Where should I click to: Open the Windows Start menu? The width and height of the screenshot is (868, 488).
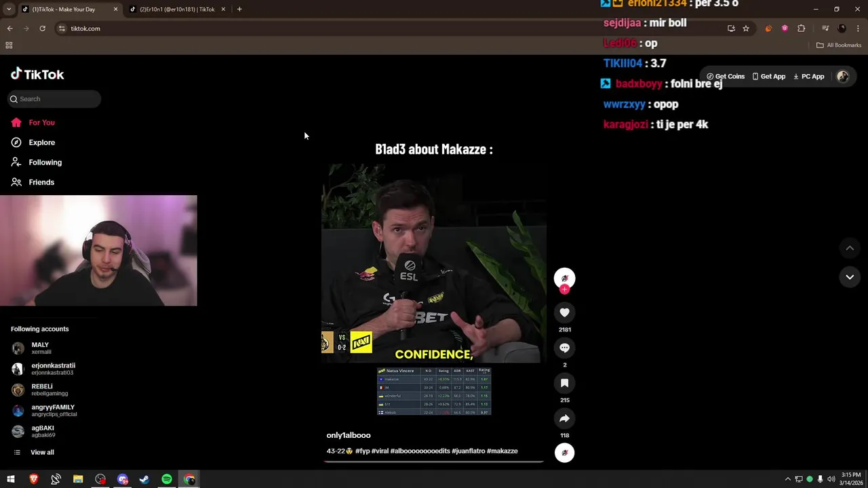[x=11, y=479]
